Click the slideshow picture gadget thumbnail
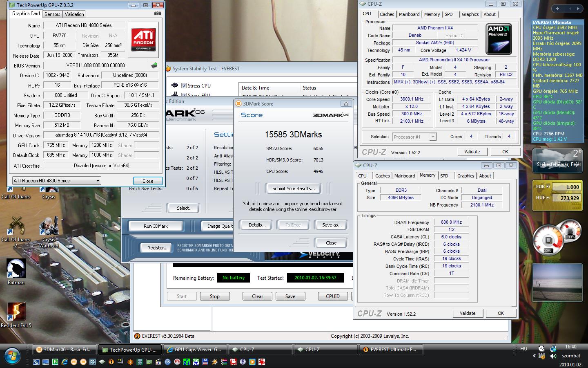This screenshot has width=588, height=368. pyautogui.click(x=557, y=282)
